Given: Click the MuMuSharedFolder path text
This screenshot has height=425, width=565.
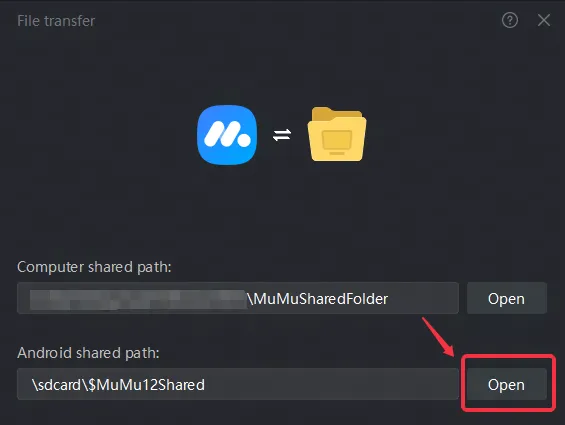Looking at the screenshot, I should click(x=318, y=299).
